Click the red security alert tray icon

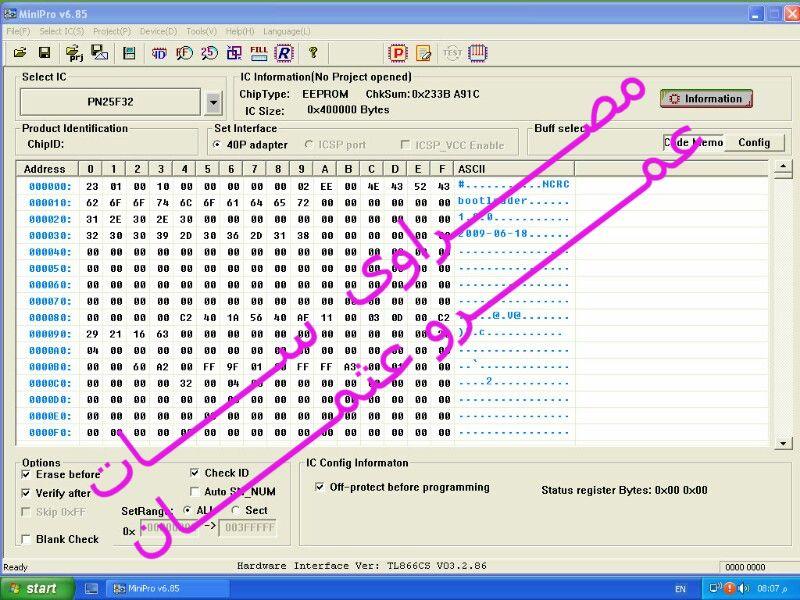click(x=730, y=588)
